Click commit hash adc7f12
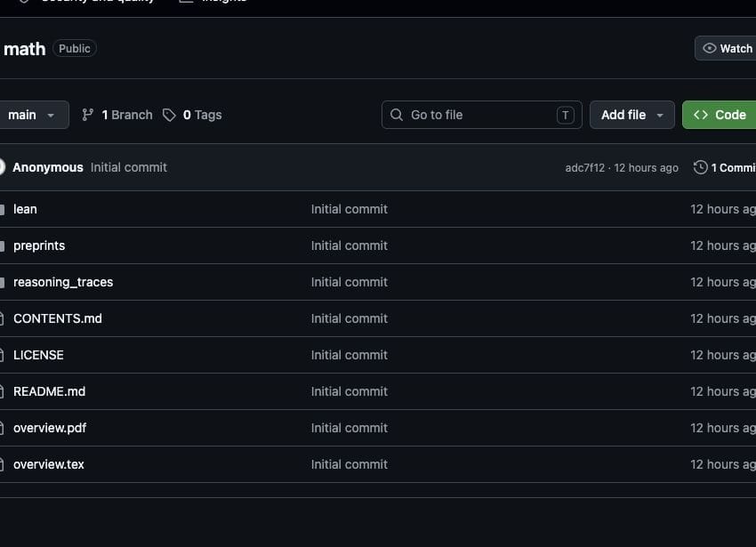Viewport: 756px width, 547px height. click(x=585, y=167)
